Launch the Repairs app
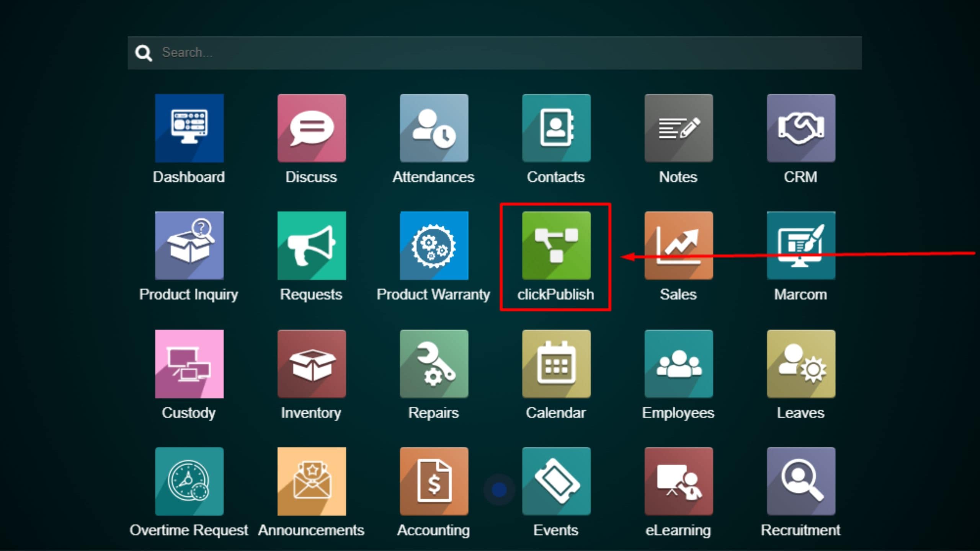 pos(434,364)
